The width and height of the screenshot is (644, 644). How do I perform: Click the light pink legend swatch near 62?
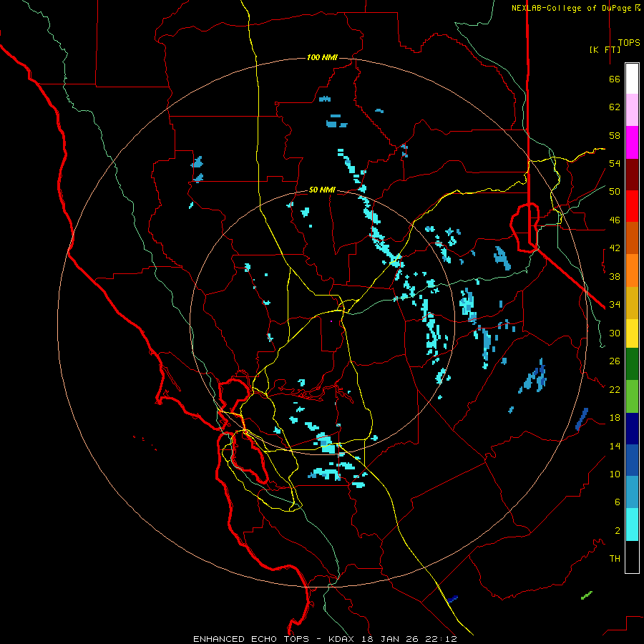[x=632, y=109]
